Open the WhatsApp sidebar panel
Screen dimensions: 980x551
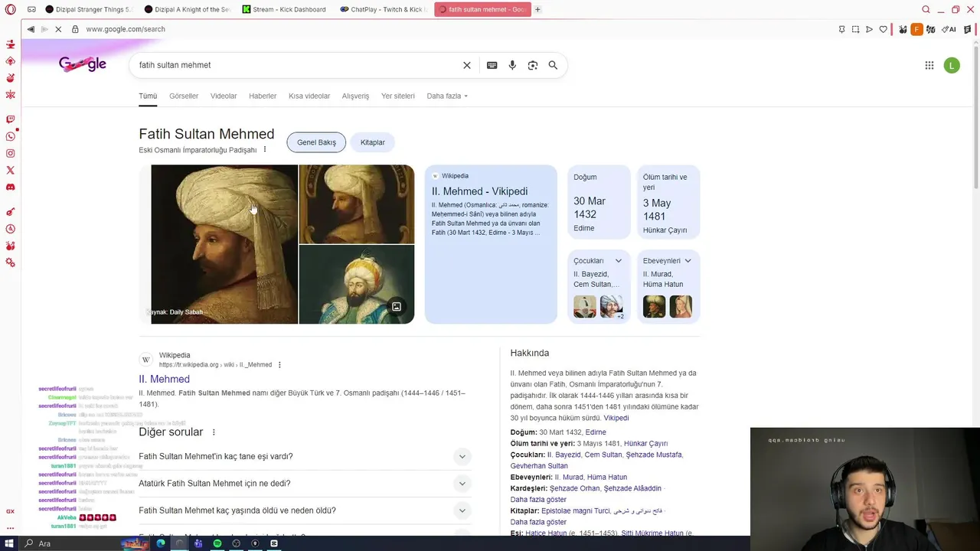10,136
